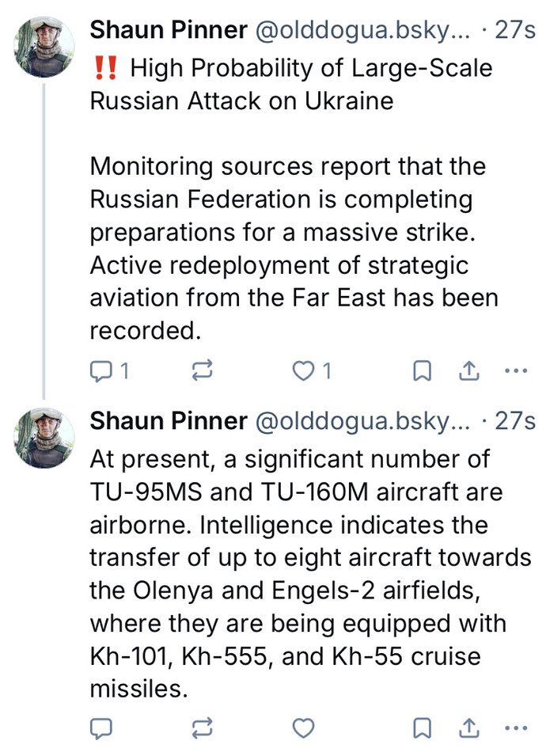
Task: Reply to the second post about TU-95MS aircraft
Action: coord(102,728)
